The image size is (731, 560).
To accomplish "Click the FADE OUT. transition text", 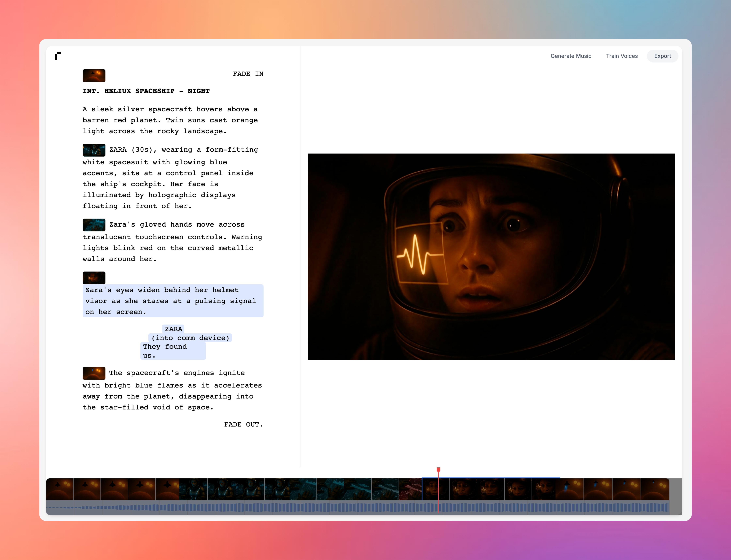I will 243,424.
